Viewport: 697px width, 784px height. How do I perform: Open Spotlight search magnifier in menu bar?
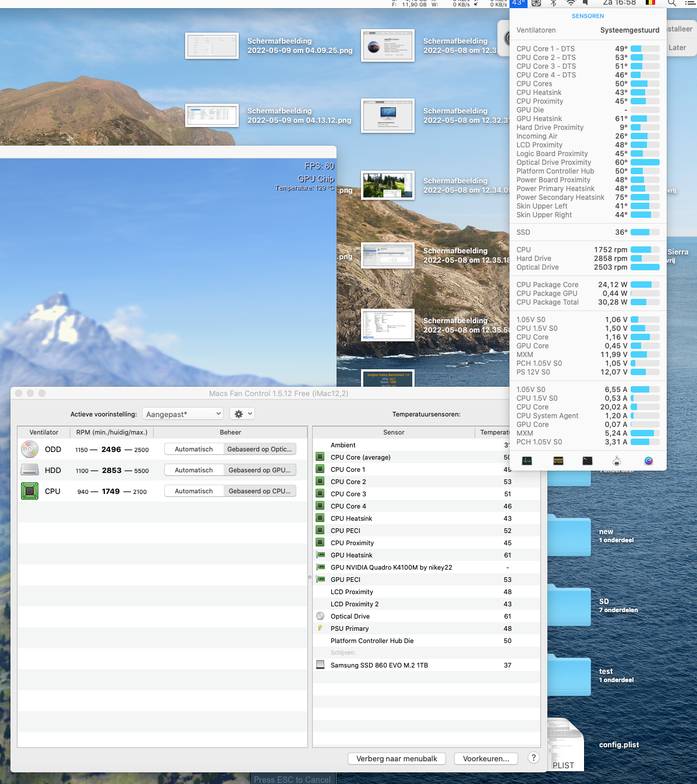[672, 3]
